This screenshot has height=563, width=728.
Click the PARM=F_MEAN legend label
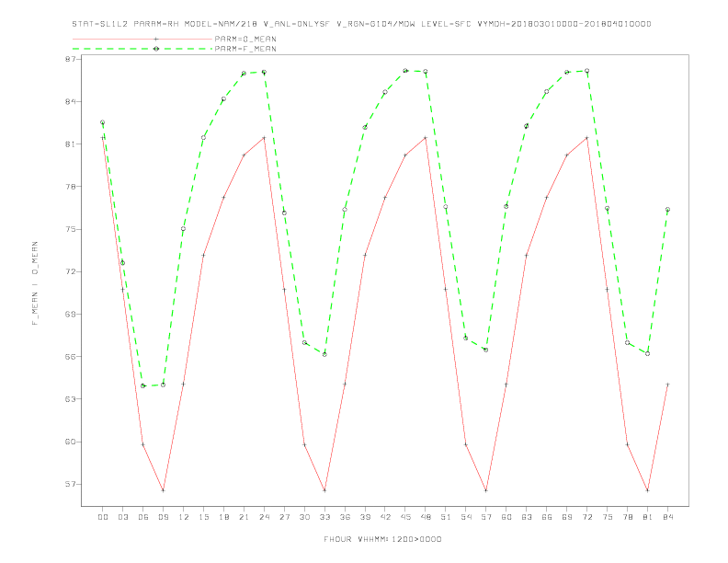(245, 49)
